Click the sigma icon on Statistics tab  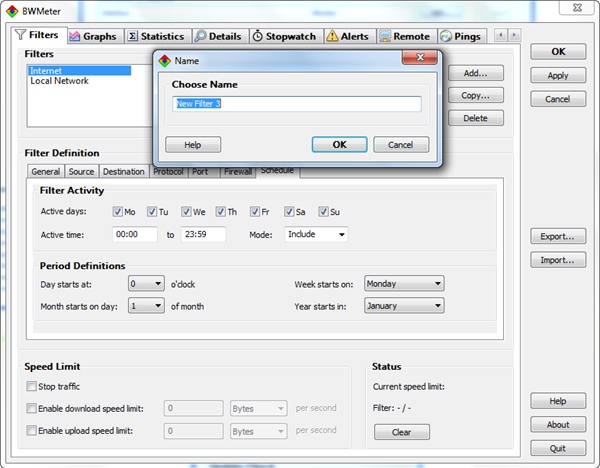[132, 36]
